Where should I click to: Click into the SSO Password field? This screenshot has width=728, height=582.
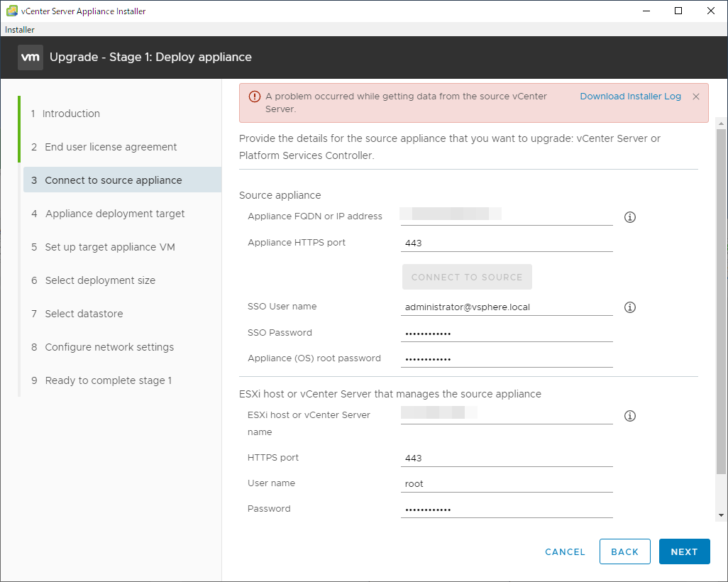click(506, 334)
